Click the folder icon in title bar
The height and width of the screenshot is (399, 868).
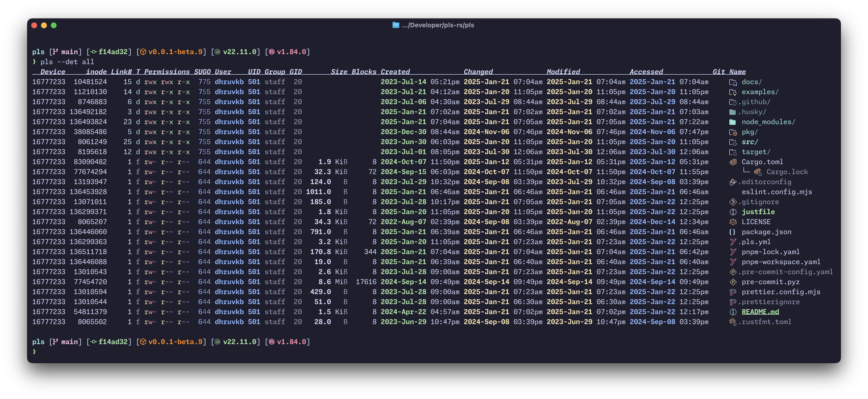click(x=396, y=25)
